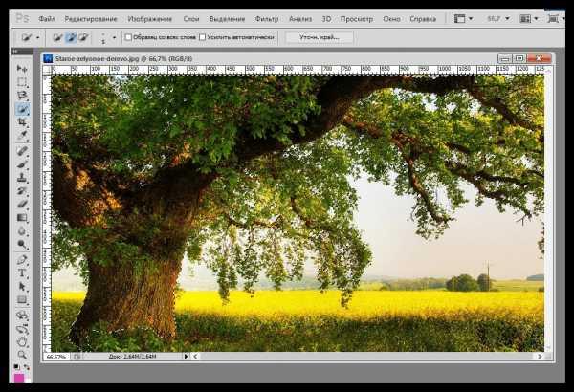The height and width of the screenshot is (392, 574).
Task: Choose Subtract from Selection mode
Action: pos(83,37)
